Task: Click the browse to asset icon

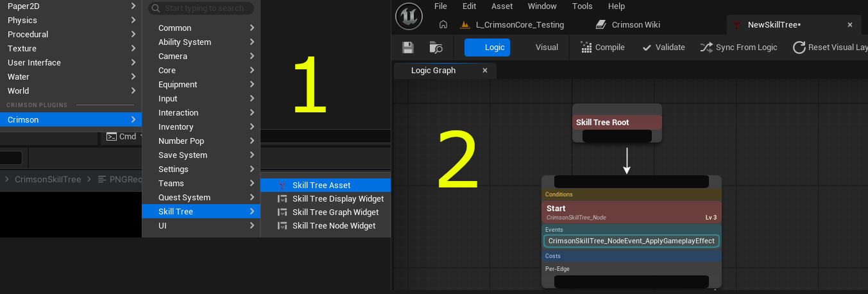Action: [436, 48]
